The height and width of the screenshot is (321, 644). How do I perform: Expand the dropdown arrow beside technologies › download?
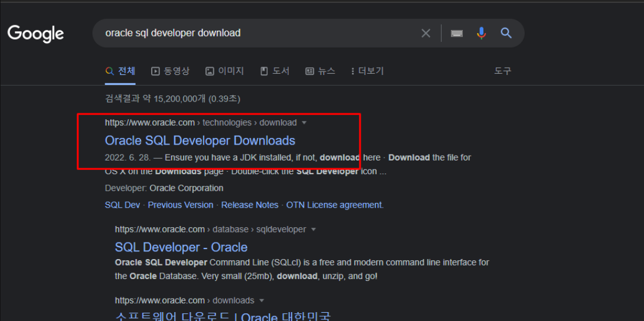tap(304, 123)
